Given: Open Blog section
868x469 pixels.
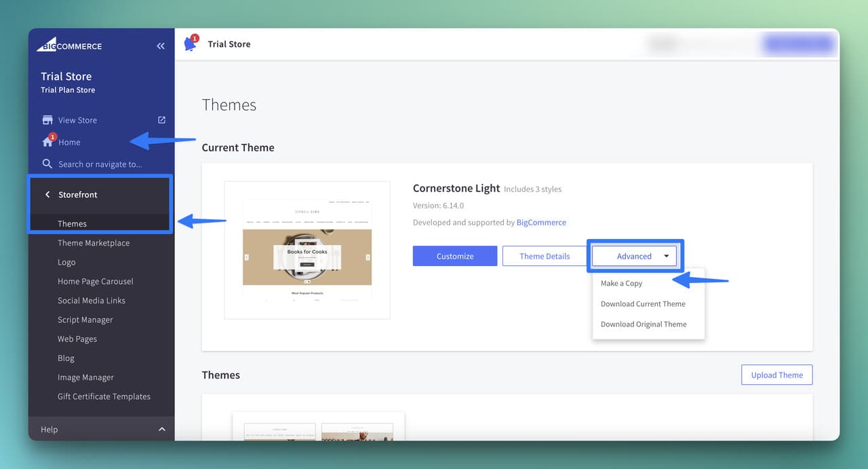Looking at the screenshot, I should [66, 358].
